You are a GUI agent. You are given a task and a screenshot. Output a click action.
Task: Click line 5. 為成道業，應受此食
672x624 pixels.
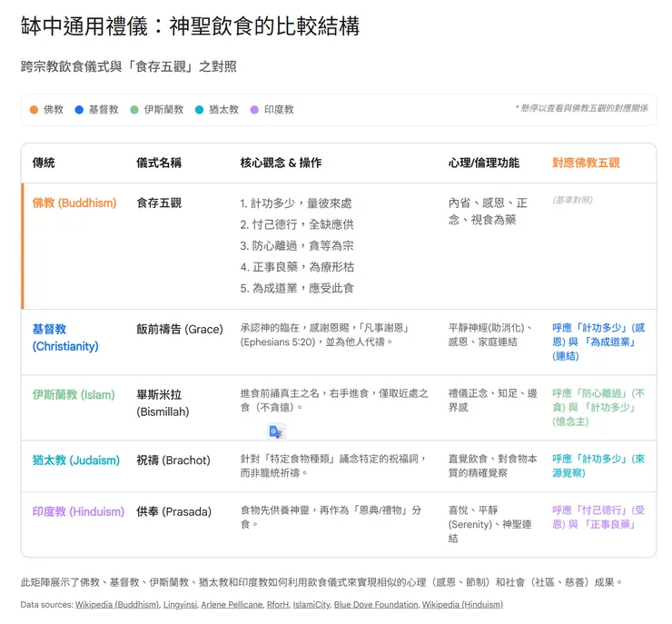pos(297,289)
